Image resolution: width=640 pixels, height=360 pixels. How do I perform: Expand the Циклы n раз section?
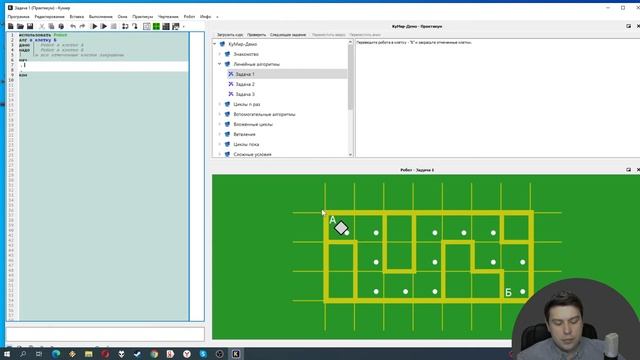click(x=220, y=104)
